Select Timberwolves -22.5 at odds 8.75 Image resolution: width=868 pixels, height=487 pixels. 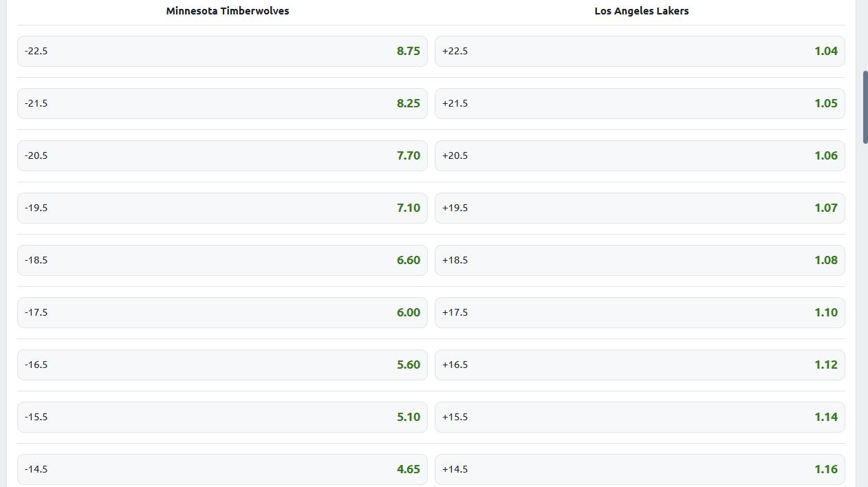pos(222,52)
